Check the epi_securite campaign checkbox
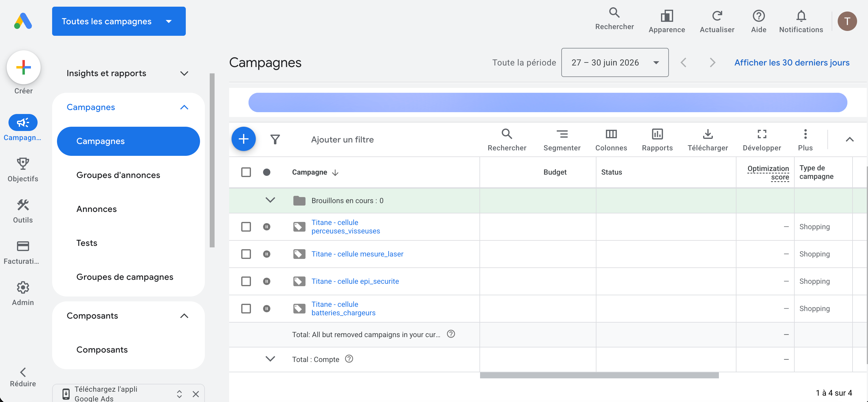Viewport: 868px width, 402px height. pos(246,281)
